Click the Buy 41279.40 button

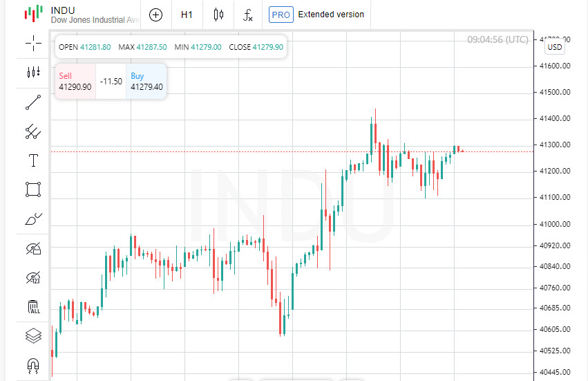(146, 81)
